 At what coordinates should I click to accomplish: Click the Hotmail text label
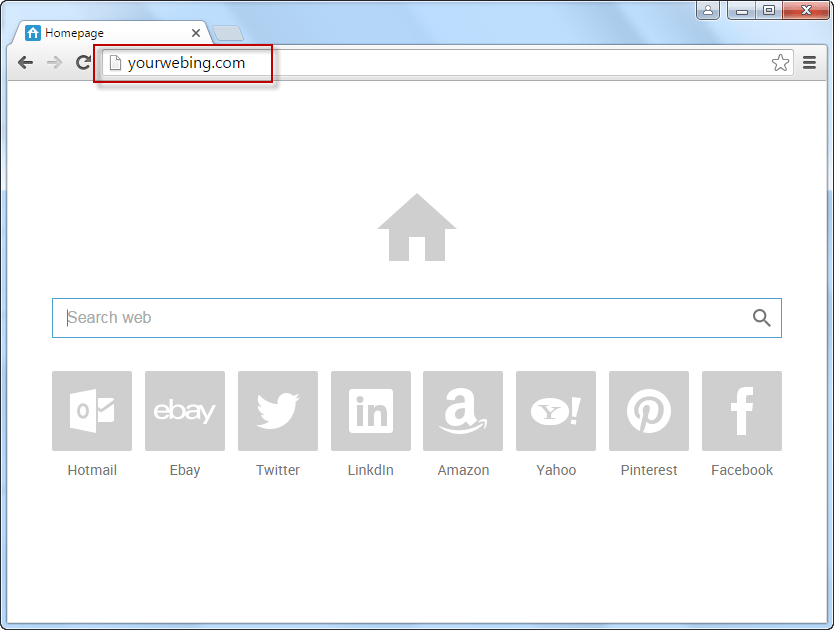pos(92,470)
